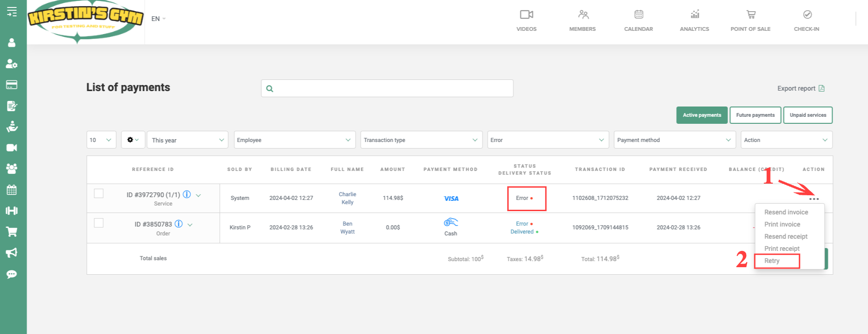The image size is (868, 334).
Task: Open the three-dot action menu for Charlie Kelly
Action: (x=814, y=199)
